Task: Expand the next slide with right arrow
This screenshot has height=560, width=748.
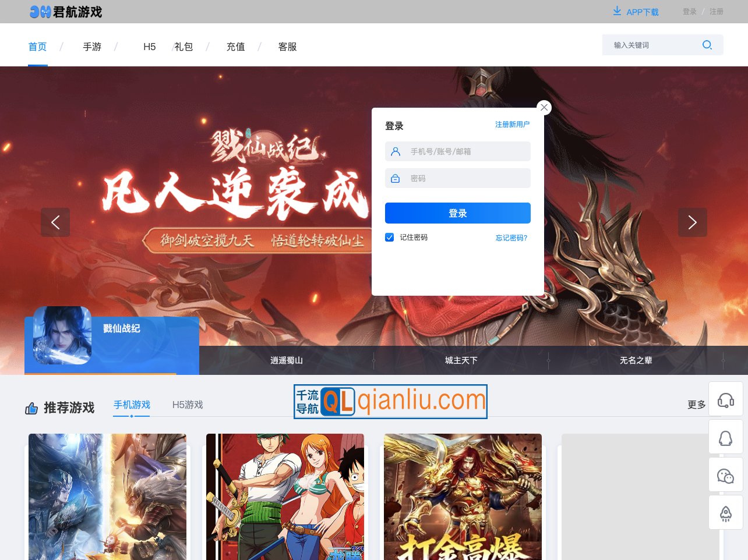Action: (692, 222)
